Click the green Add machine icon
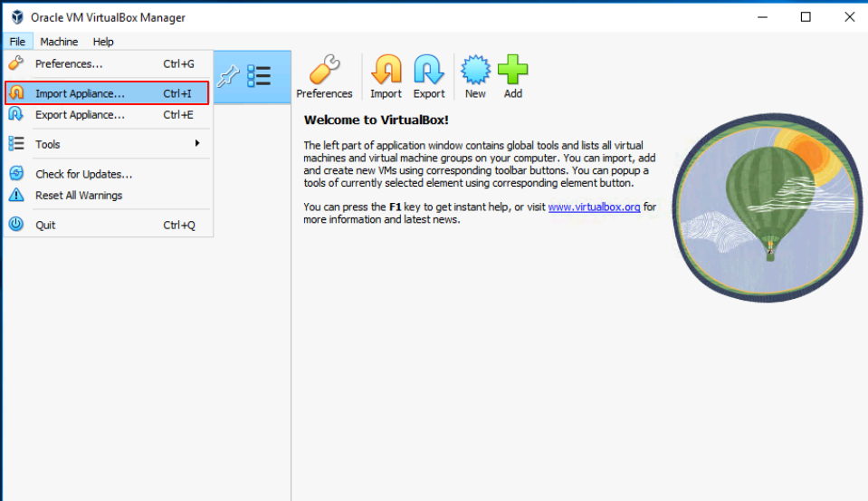The height and width of the screenshot is (501, 868). [x=513, y=71]
